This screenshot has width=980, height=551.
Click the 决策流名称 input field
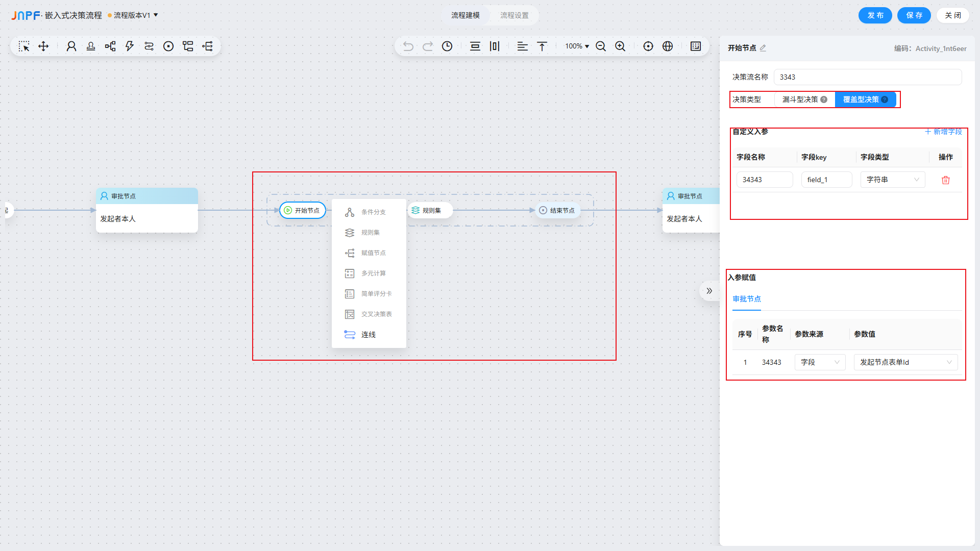click(x=867, y=77)
